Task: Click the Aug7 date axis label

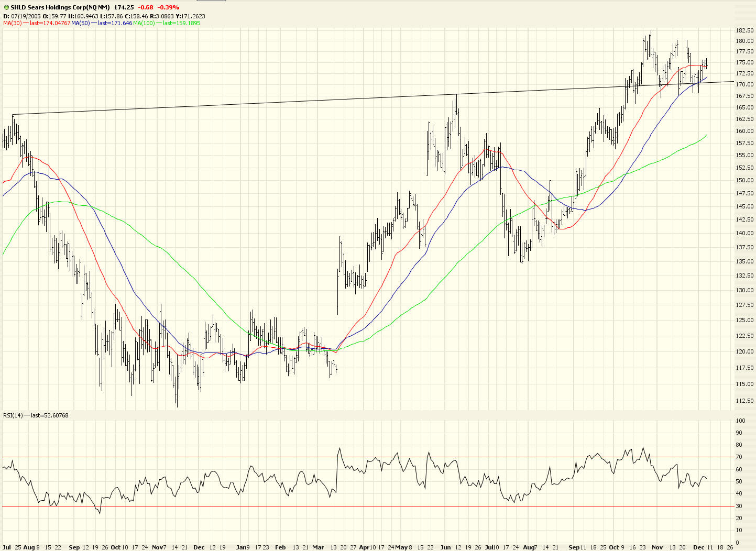Action: pyautogui.click(x=529, y=547)
